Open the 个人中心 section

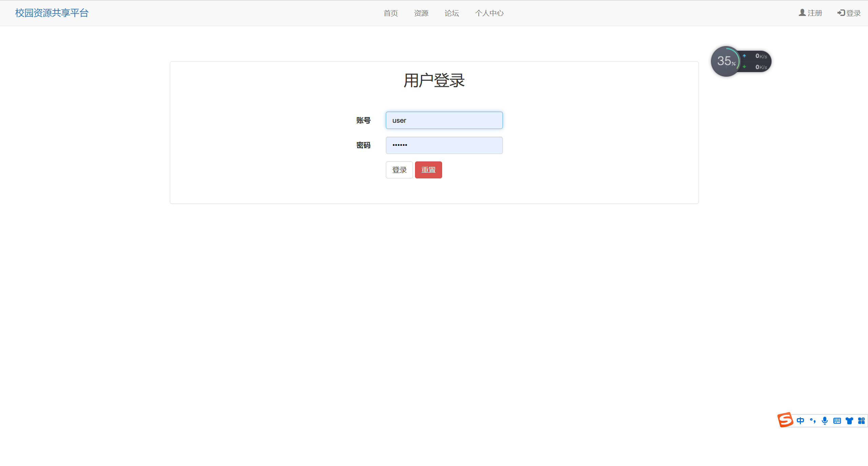[489, 13]
